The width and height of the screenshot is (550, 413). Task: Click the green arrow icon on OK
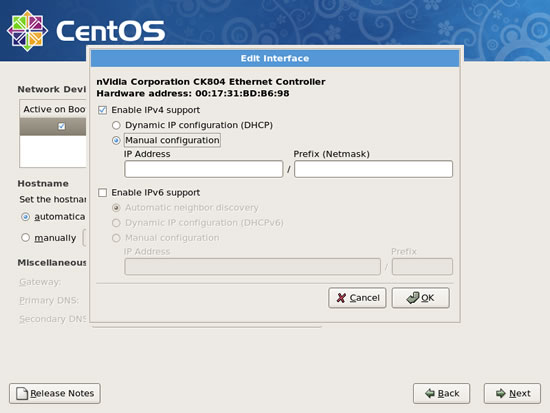(x=412, y=298)
